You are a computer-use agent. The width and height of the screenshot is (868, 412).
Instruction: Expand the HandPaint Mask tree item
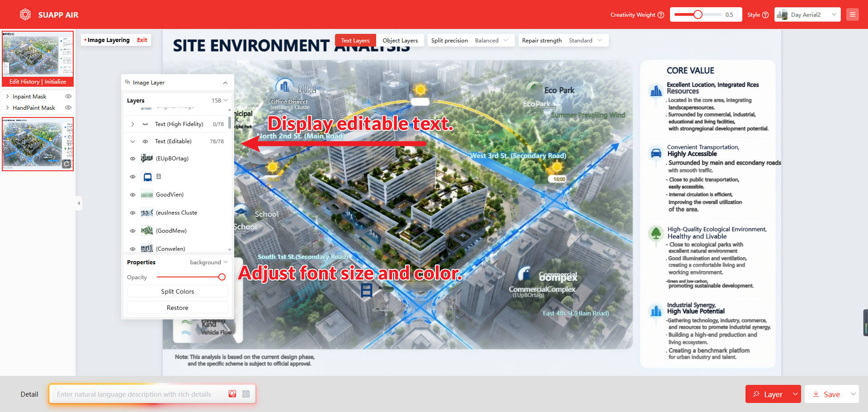pyautogui.click(x=7, y=108)
